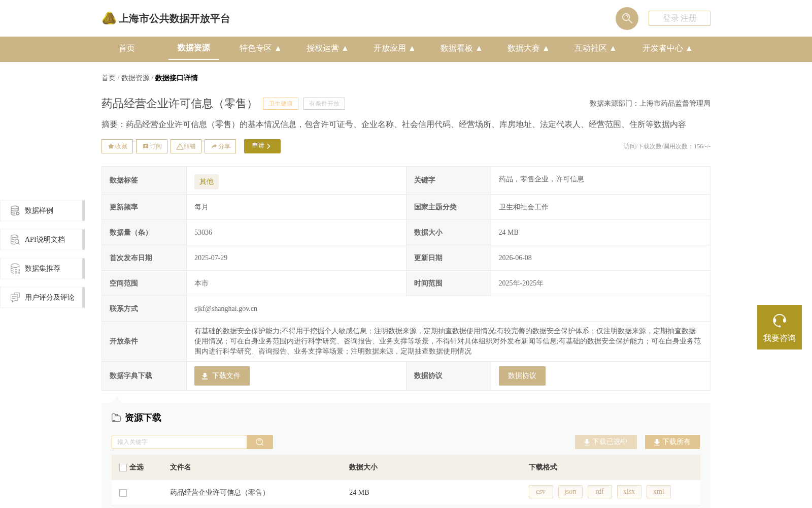Open search with the magnifier icon

click(x=627, y=18)
